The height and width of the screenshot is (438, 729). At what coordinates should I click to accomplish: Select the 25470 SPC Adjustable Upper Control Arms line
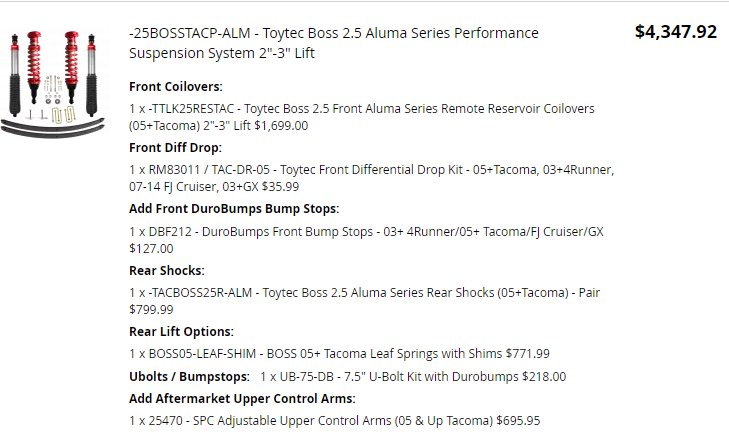coord(335,420)
